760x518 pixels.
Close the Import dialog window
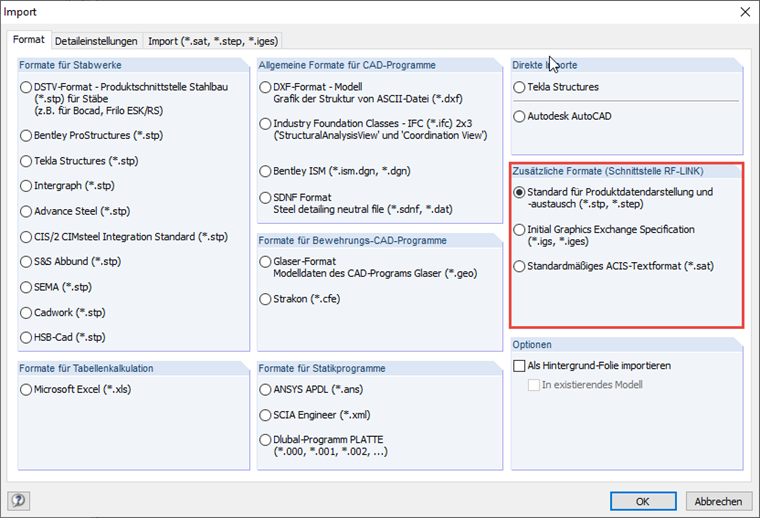(742, 12)
